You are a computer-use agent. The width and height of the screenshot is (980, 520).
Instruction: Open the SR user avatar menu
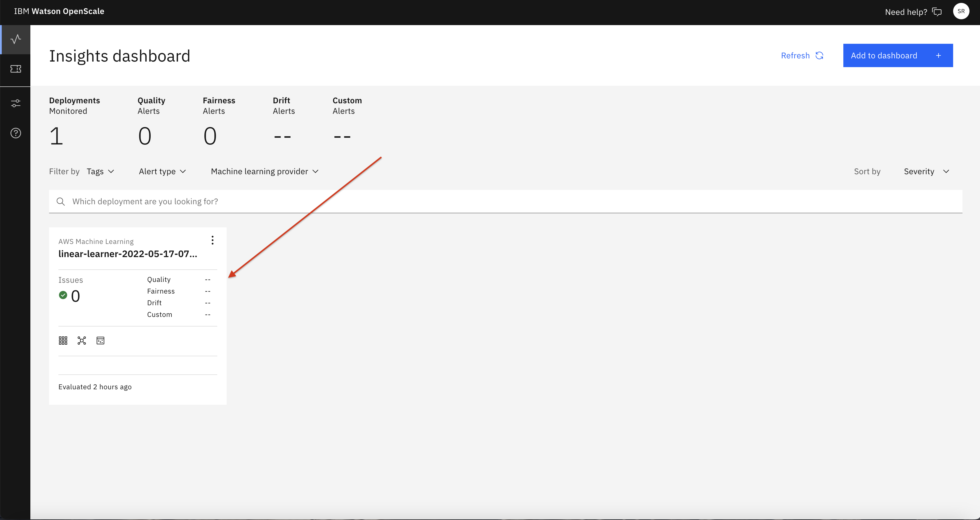point(961,11)
